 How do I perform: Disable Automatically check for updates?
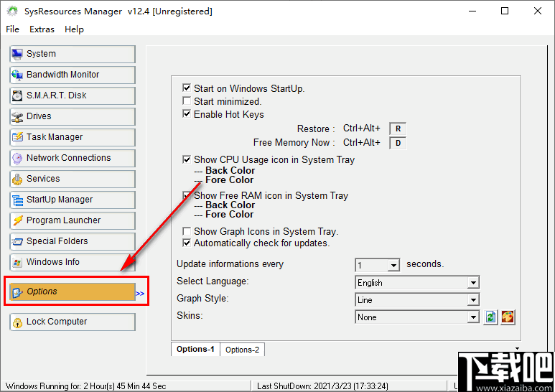point(187,243)
